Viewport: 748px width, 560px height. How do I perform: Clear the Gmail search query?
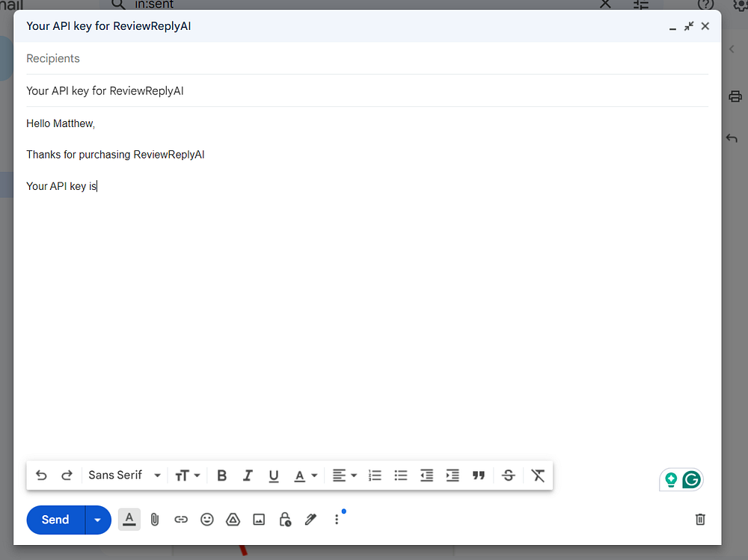point(605,4)
